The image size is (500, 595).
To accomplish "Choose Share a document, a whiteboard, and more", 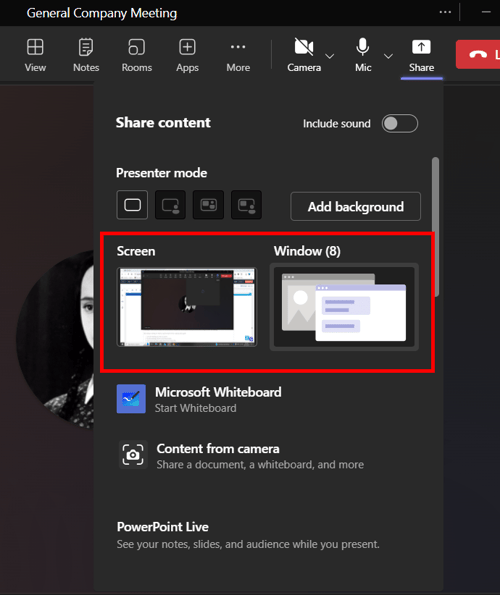I will pos(260,465).
